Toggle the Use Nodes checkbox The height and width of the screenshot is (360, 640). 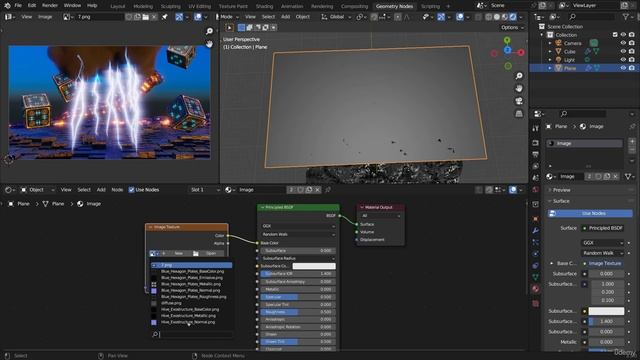click(131, 190)
